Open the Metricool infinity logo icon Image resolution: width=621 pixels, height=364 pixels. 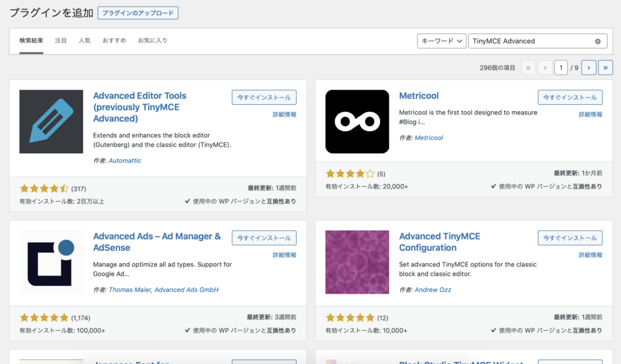[x=357, y=122]
